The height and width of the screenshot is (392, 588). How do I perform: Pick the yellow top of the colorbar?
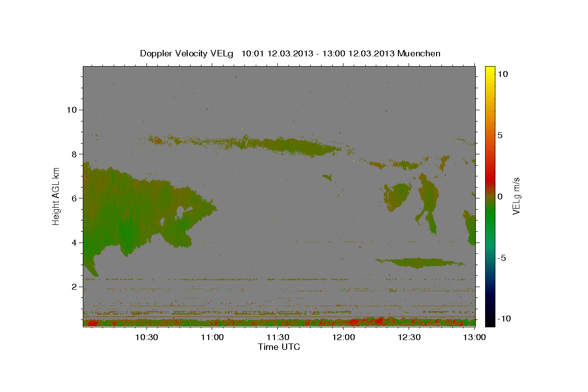click(x=490, y=71)
